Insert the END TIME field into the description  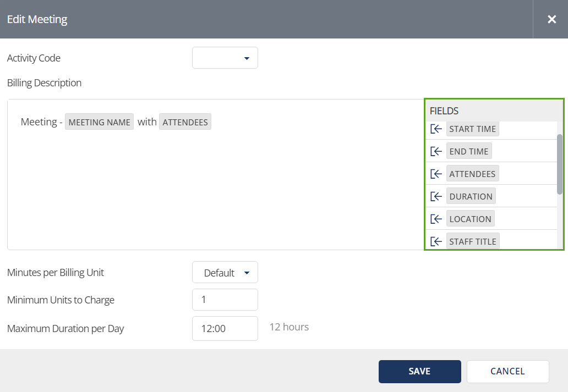click(435, 151)
